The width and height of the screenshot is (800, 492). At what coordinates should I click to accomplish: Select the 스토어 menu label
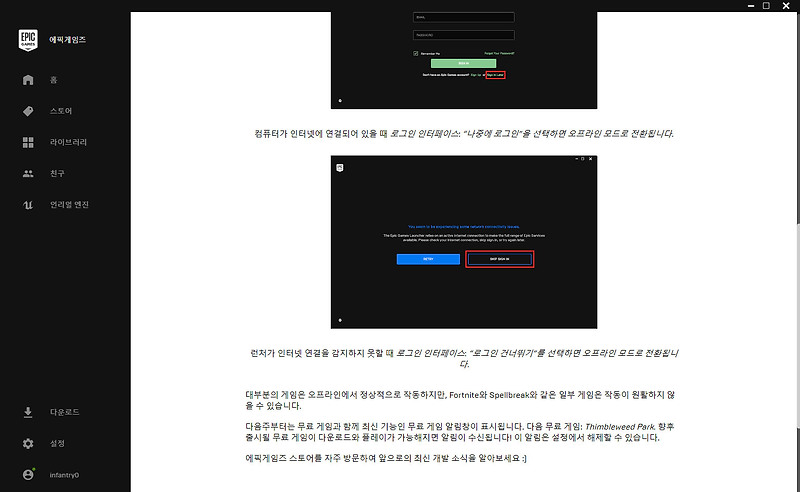(x=61, y=111)
